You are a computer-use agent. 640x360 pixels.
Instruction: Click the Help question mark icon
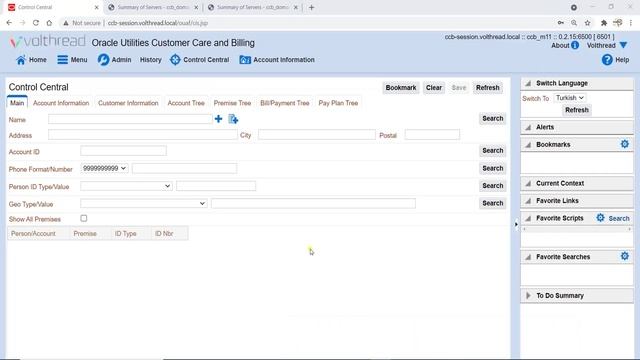607,60
